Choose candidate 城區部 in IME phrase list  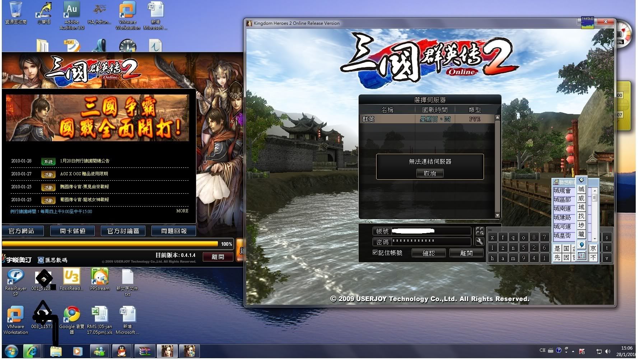[563, 199]
